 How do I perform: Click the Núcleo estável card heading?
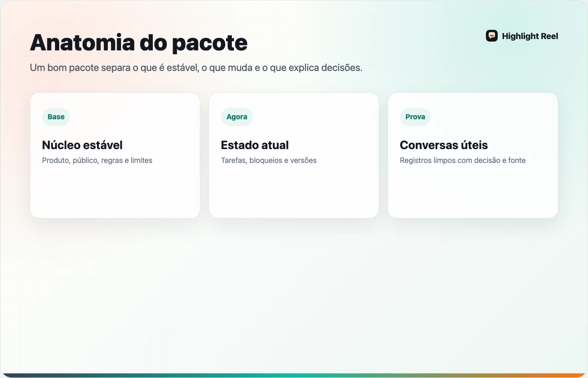tap(82, 145)
